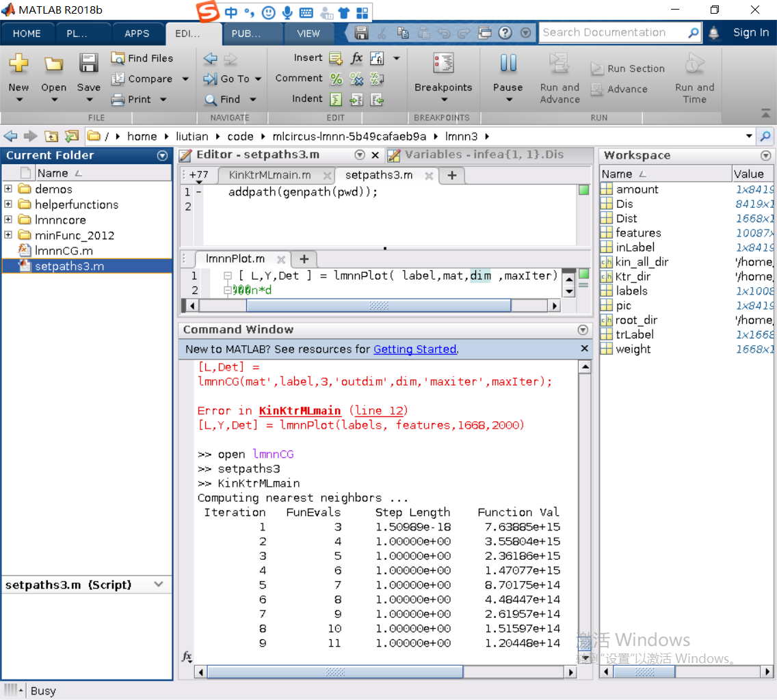Open the New dropdown arrow
The height and width of the screenshot is (700, 777).
click(19, 100)
